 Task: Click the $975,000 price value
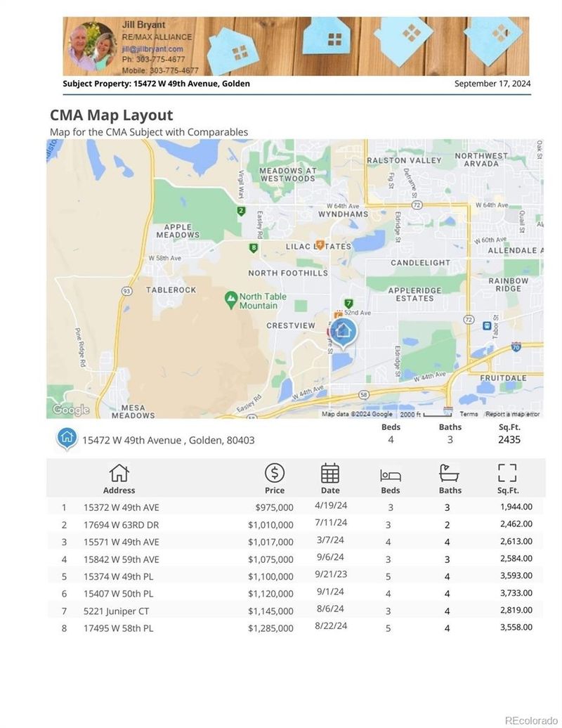[x=274, y=507]
